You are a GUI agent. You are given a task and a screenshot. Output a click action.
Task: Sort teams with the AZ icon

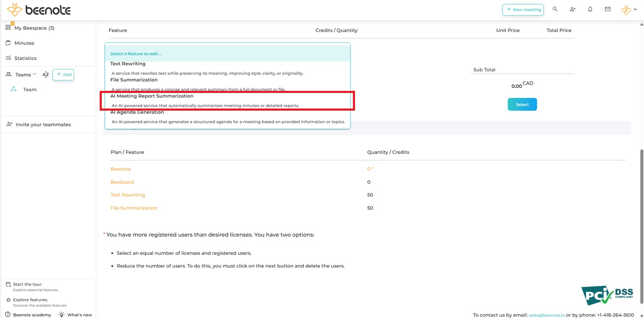click(x=46, y=75)
